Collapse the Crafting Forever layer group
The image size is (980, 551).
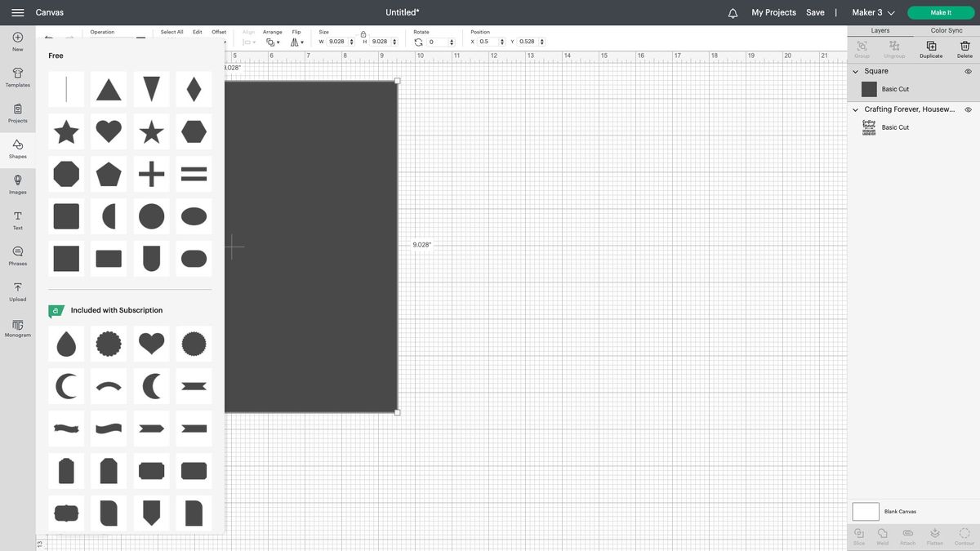pyautogui.click(x=856, y=109)
